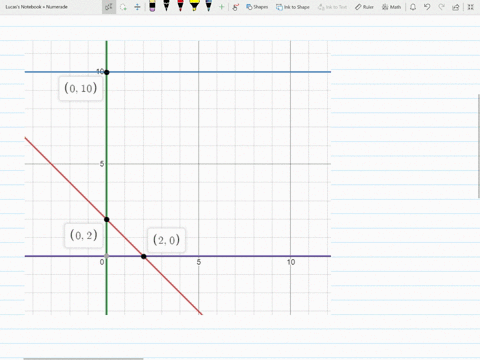Open the Shapes menu

point(257,7)
